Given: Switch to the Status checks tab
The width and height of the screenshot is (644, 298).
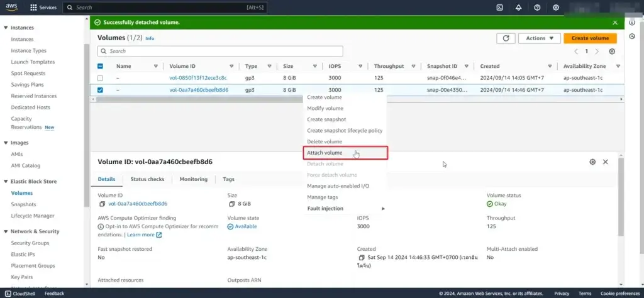Looking at the screenshot, I should click(147, 179).
